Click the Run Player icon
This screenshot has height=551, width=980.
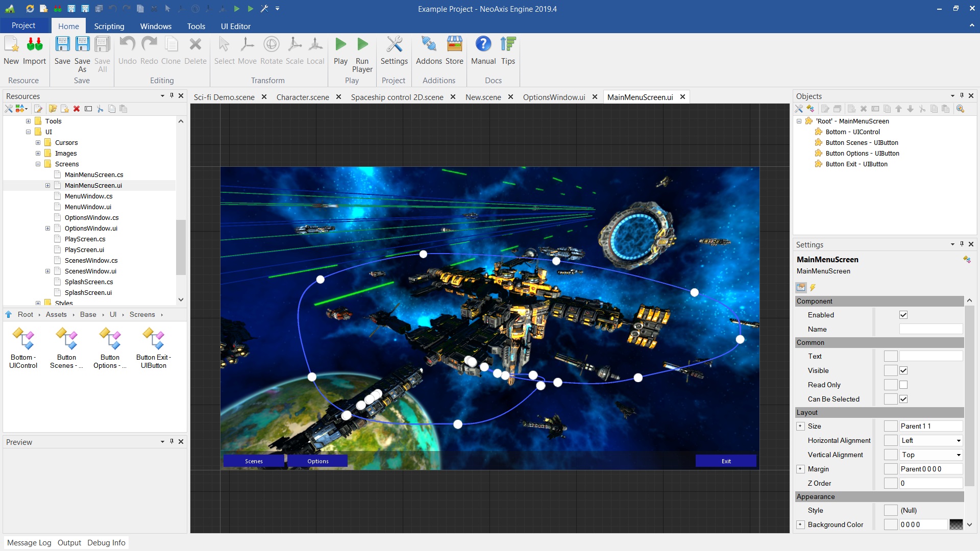[x=362, y=45]
